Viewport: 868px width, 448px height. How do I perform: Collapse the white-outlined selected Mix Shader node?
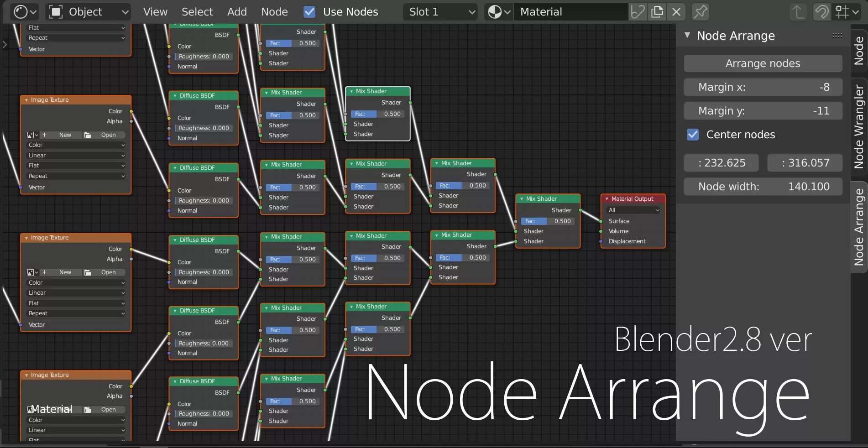(351, 91)
